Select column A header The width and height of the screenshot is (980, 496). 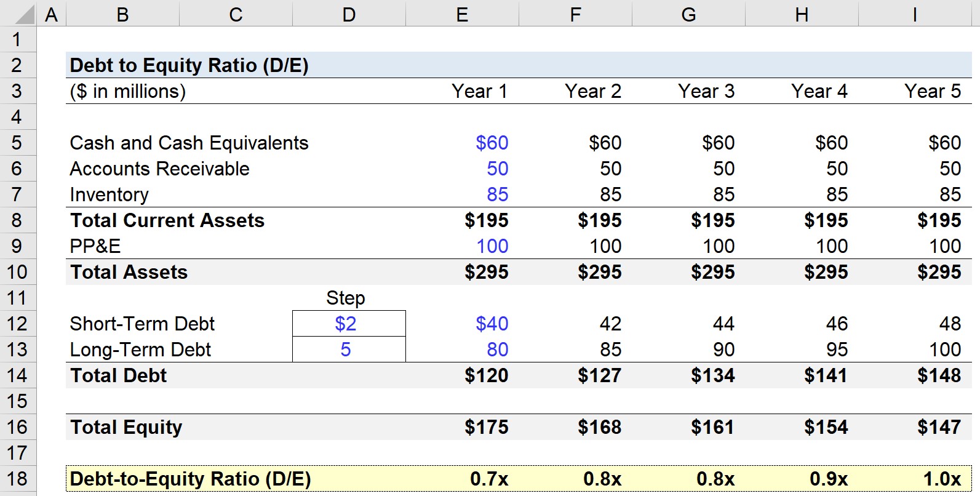click(52, 13)
